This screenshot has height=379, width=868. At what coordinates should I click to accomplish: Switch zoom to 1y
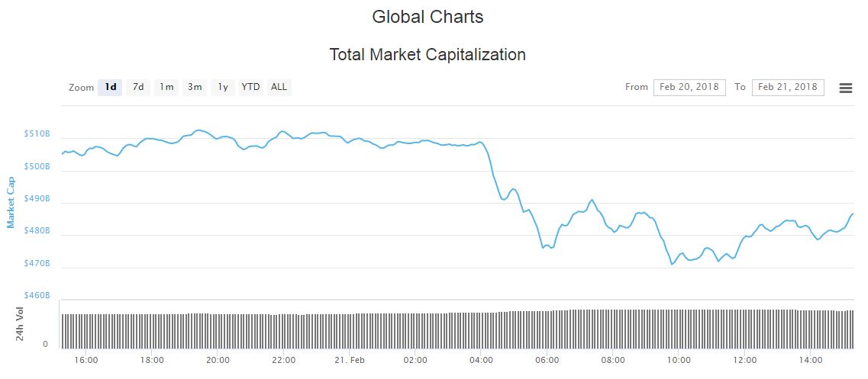click(223, 88)
